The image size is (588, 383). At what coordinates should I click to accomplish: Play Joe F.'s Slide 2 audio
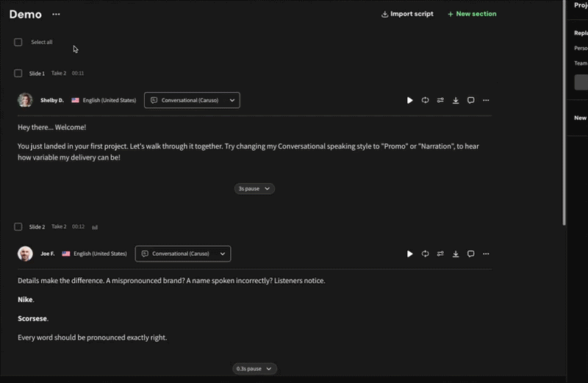click(410, 254)
